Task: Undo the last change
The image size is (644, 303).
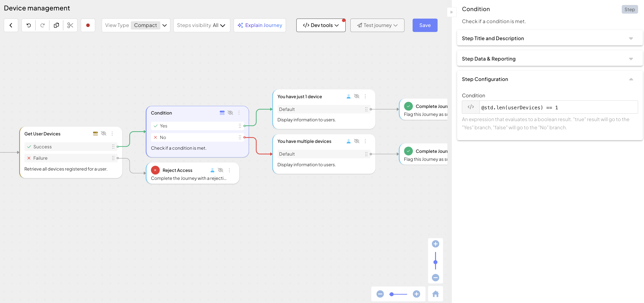Action: point(29,25)
